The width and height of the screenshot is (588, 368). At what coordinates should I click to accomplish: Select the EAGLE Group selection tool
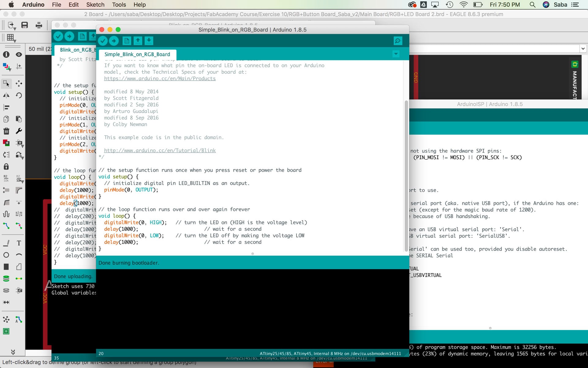6,83
